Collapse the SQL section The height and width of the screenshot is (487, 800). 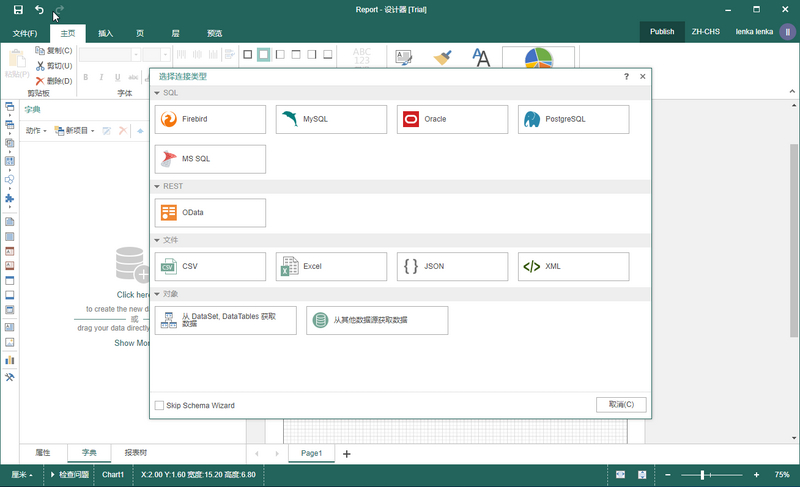pyautogui.click(x=157, y=93)
